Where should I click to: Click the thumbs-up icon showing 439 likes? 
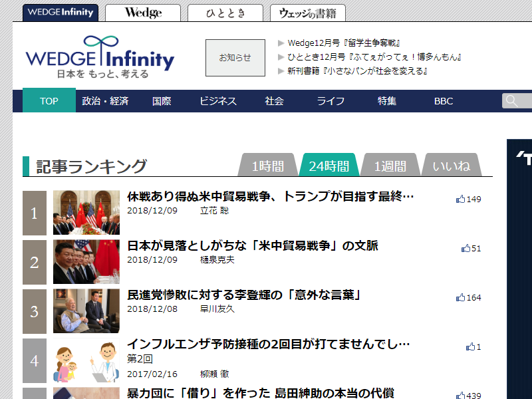[460, 396]
